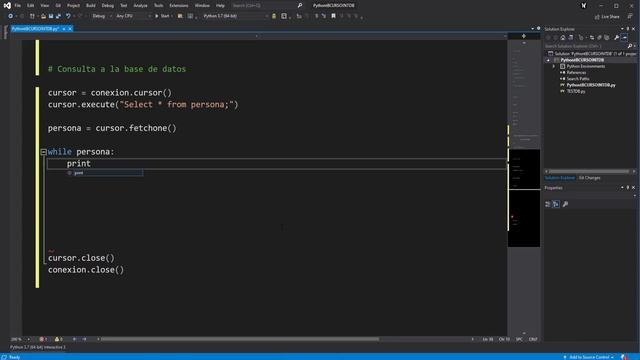Click the warning count indicator in editor footer
640x360 pixels.
coord(59,339)
